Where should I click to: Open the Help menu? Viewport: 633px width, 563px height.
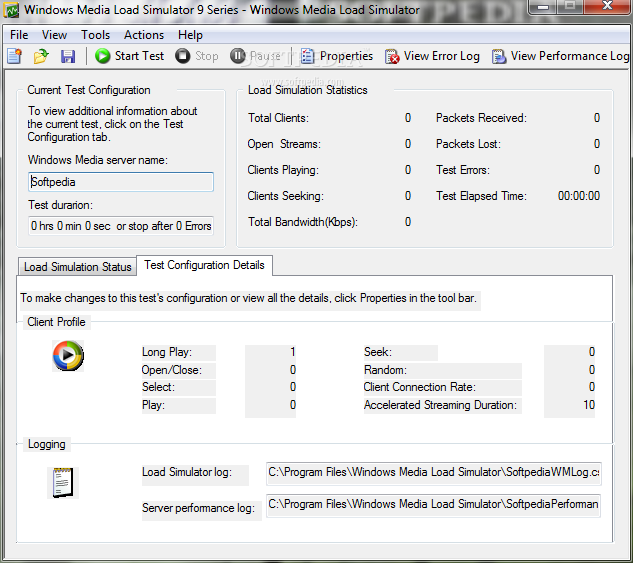[190, 35]
